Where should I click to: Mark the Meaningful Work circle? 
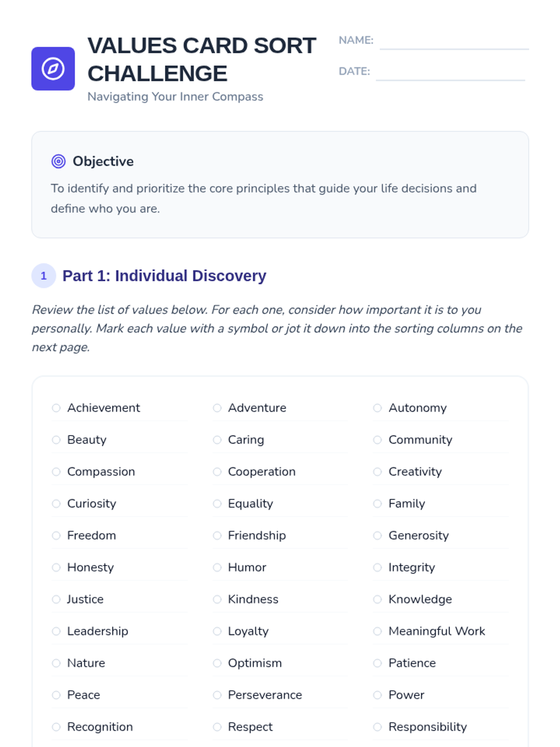click(x=378, y=631)
